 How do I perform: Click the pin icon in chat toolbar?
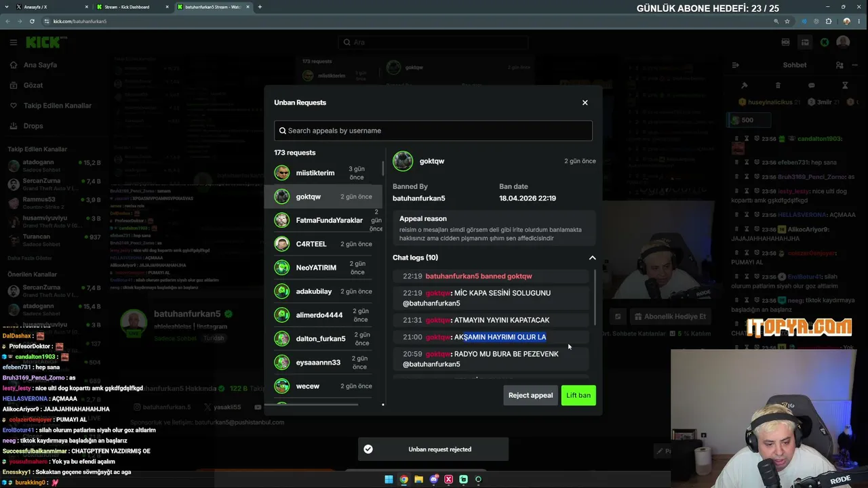(x=744, y=85)
